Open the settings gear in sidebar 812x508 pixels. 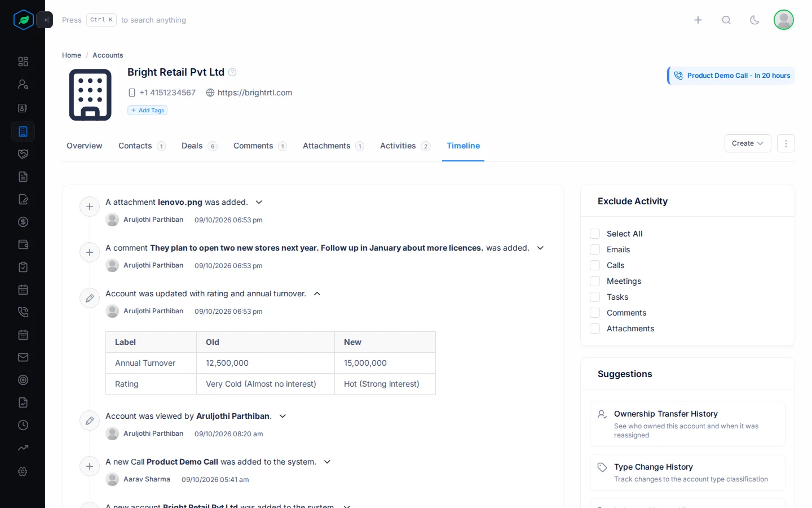tap(23, 471)
